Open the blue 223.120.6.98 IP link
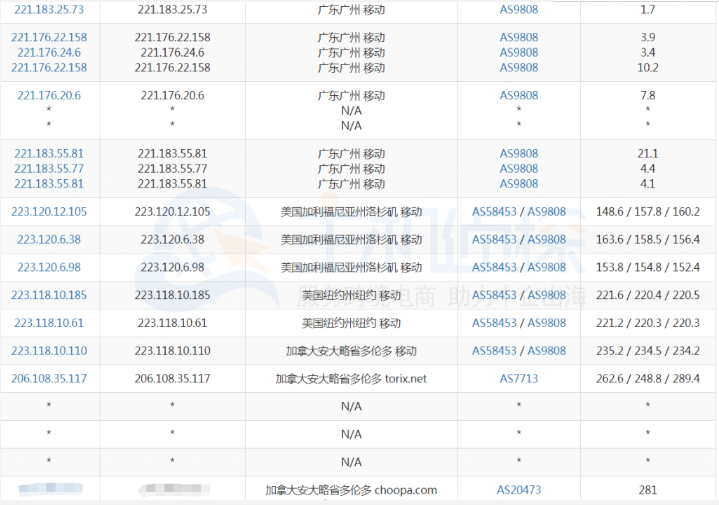 (49, 267)
